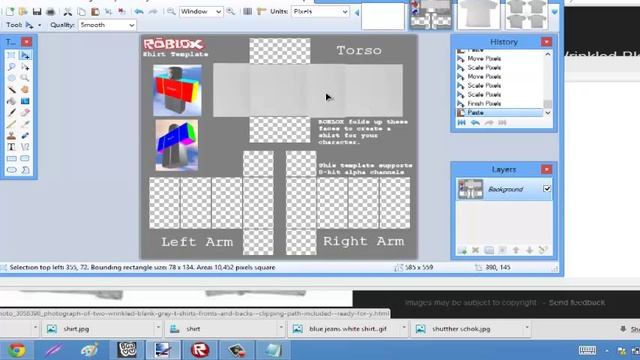Step back in History panel

tap(475, 122)
